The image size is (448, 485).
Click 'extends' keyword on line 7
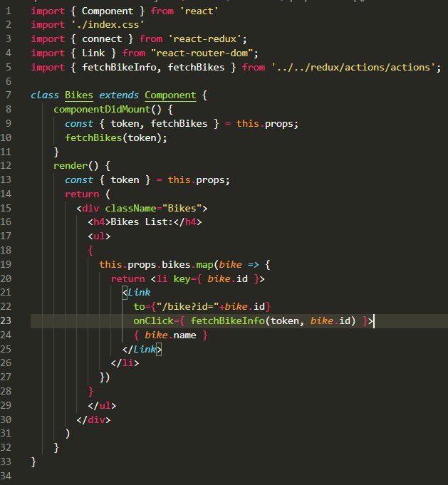pyautogui.click(x=119, y=95)
